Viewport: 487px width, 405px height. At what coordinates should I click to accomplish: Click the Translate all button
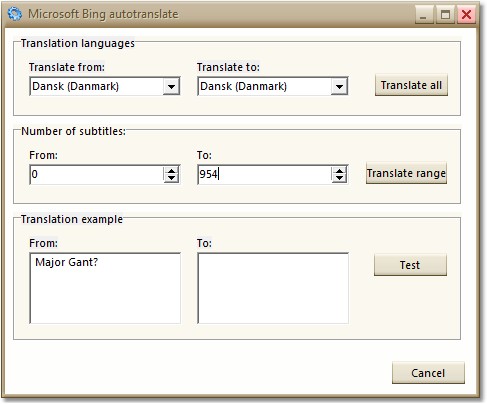coord(411,85)
